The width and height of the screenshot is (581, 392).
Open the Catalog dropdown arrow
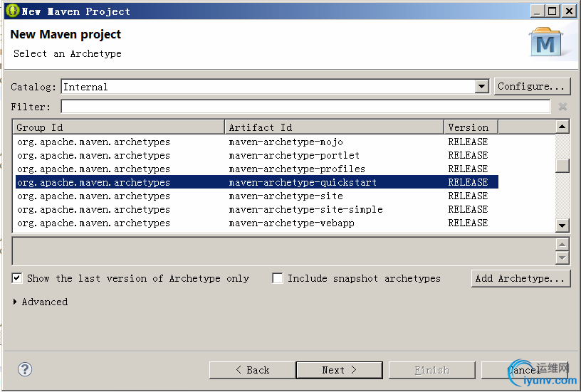click(x=481, y=87)
